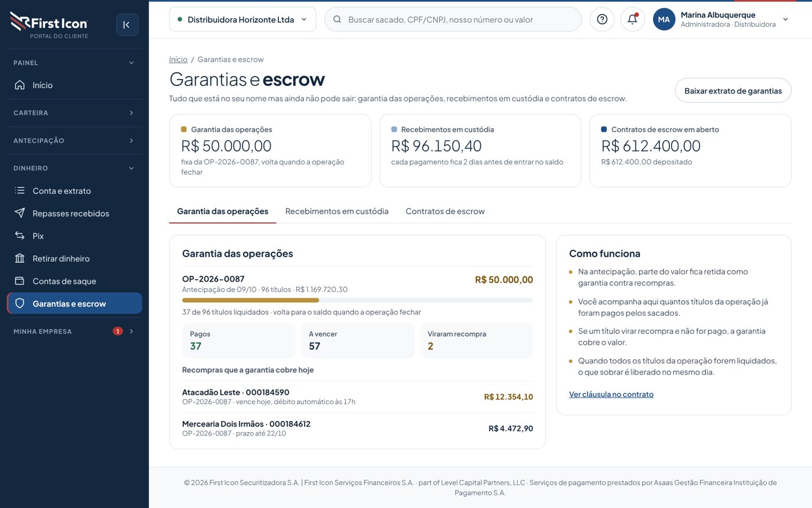The width and height of the screenshot is (812, 508).
Task: Open the notifications bell
Action: [633, 19]
